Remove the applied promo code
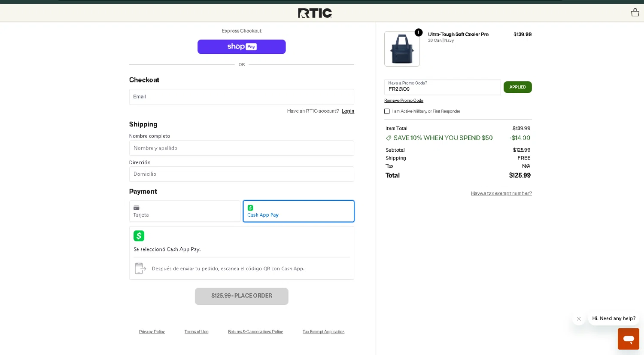Viewport: 644px width, 355px height. pyautogui.click(x=404, y=101)
